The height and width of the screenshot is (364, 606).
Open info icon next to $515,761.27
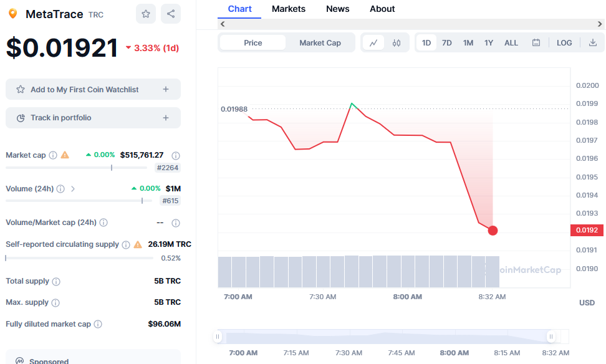click(x=176, y=156)
